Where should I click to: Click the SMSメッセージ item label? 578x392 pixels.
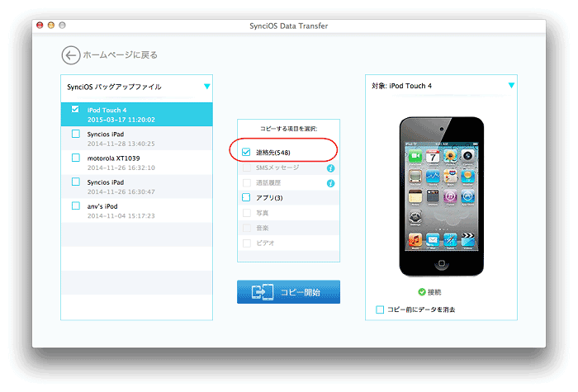point(277,168)
